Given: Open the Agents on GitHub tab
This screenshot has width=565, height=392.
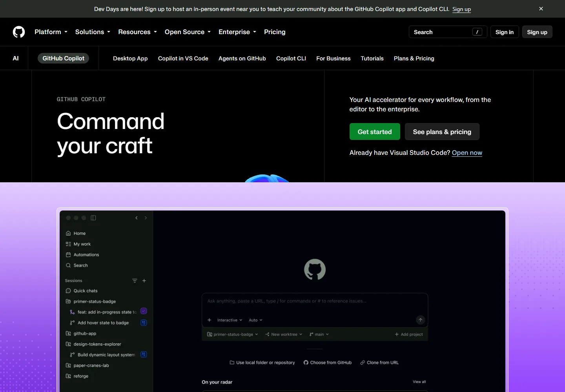Looking at the screenshot, I should point(242,58).
